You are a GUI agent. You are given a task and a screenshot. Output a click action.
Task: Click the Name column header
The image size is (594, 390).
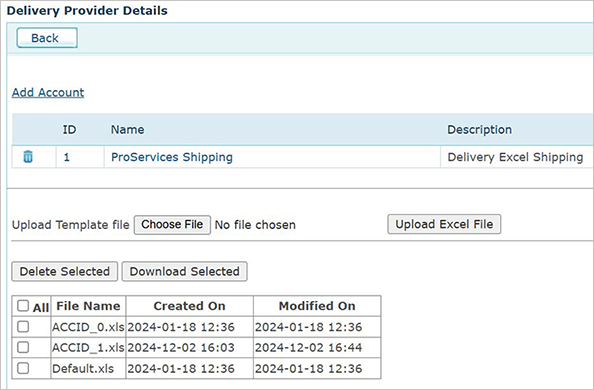(128, 130)
